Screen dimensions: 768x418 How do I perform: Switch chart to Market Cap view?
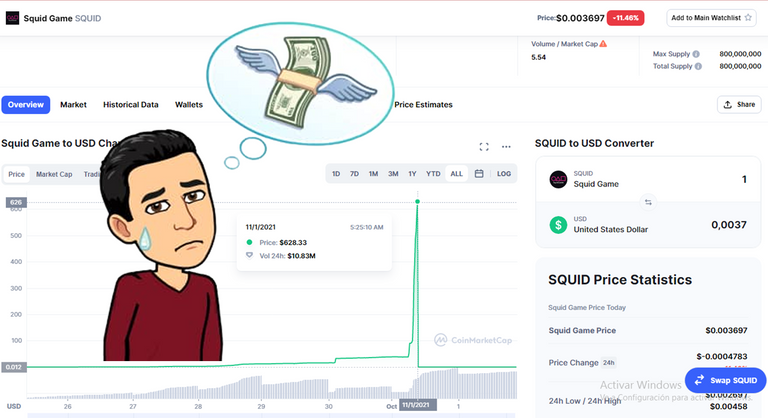click(x=54, y=174)
